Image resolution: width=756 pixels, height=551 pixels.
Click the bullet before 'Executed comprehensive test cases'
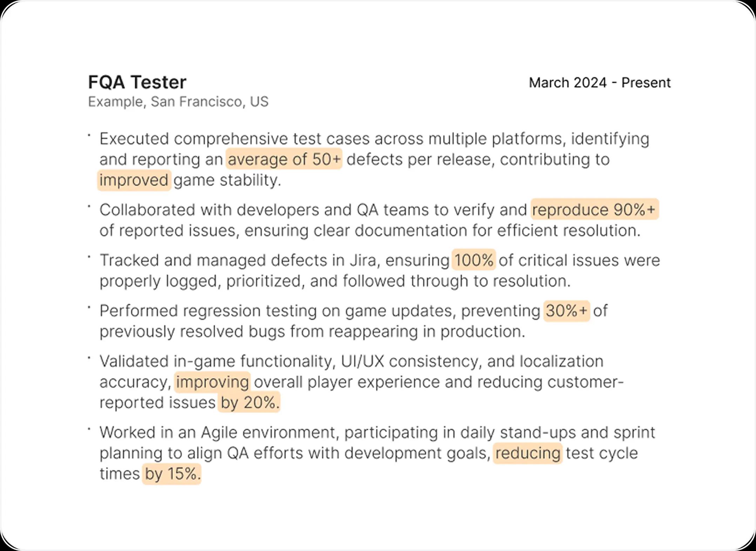coord(89,135)
